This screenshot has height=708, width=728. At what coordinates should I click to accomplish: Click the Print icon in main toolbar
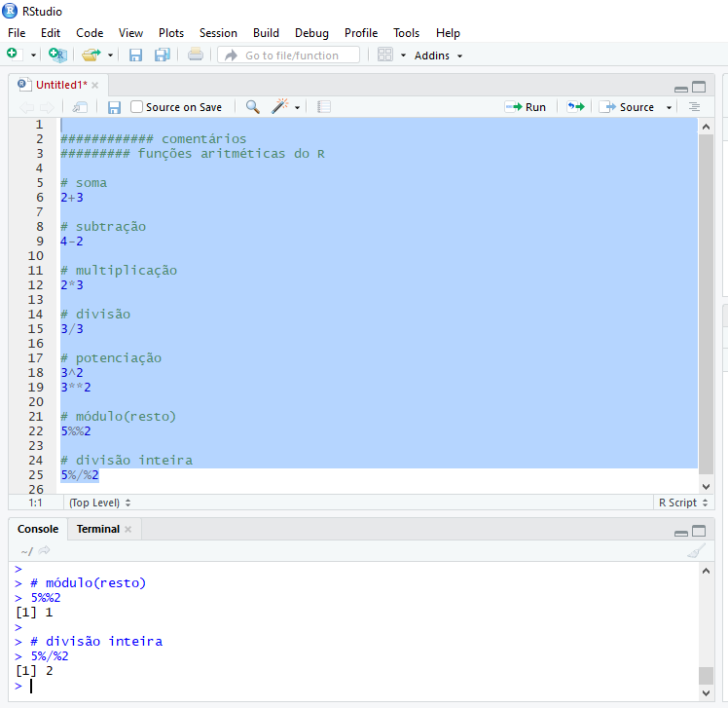coord(196,56)
